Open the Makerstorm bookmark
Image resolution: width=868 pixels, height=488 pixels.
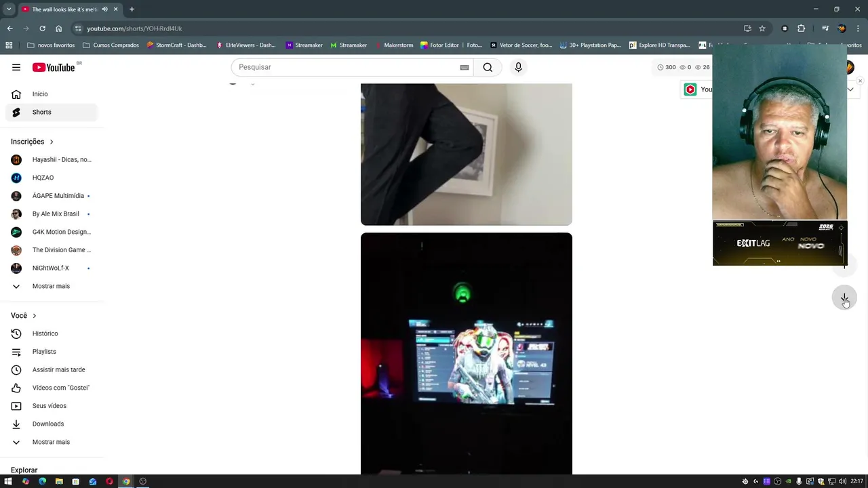pos(393,45)
